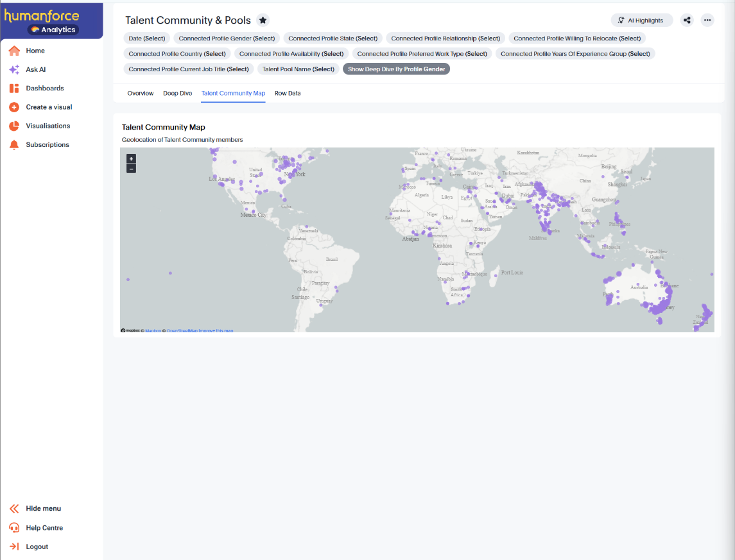Switch to the Overview tab
The image size is (735, 560).
140,93
